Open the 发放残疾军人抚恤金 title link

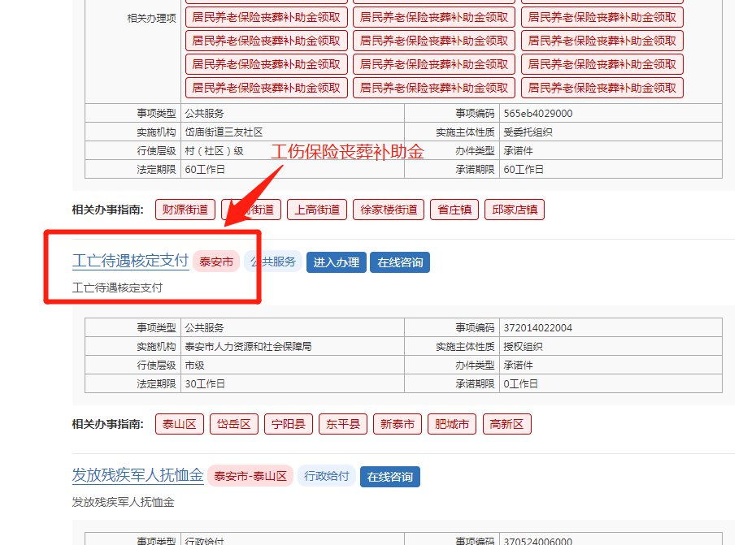(137, 476)
